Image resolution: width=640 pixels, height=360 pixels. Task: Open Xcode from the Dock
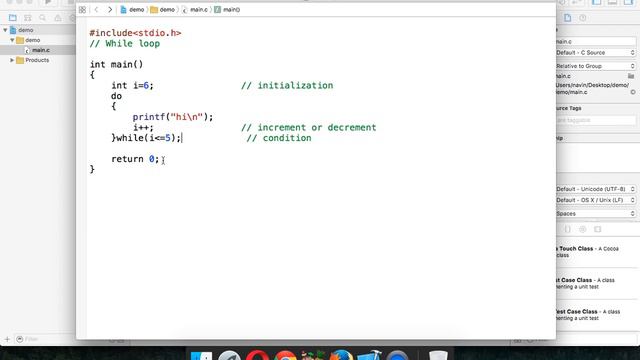[369, 356]
